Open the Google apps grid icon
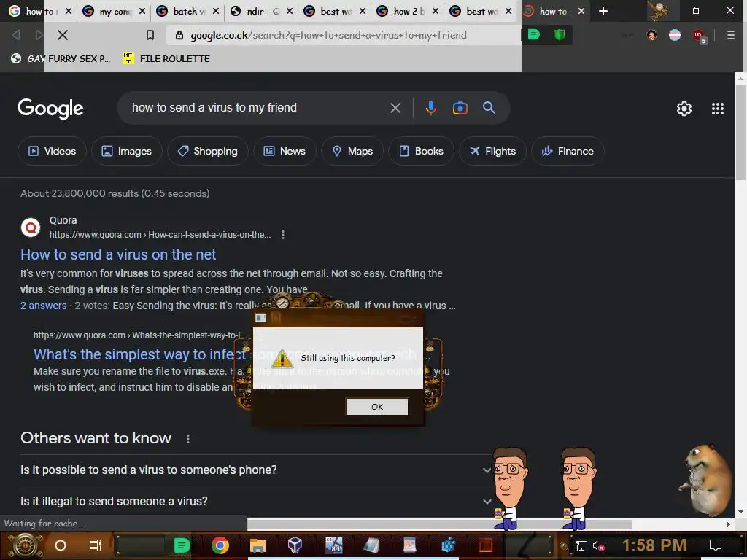The height and width of the screenshot is (560, 747). (718, 109)
